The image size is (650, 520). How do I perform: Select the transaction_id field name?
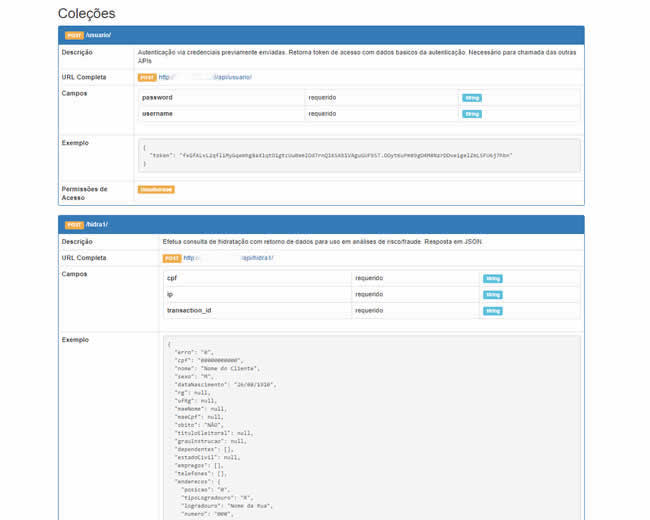click(x=189, y=311)
